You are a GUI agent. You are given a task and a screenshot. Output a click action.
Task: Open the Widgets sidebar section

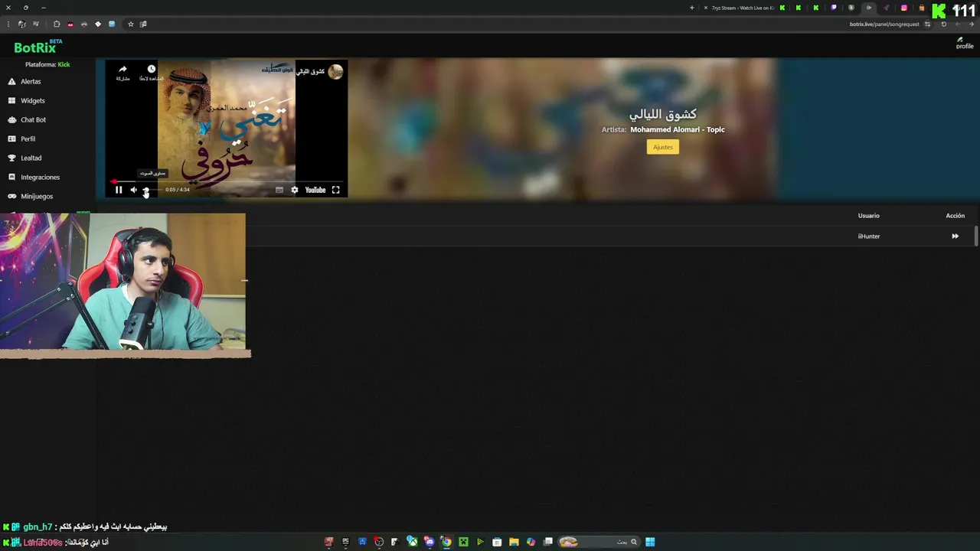32,100
